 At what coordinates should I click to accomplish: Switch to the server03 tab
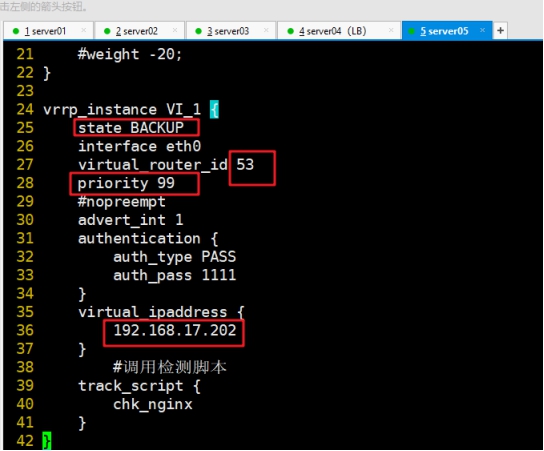(x=231, y=31)
